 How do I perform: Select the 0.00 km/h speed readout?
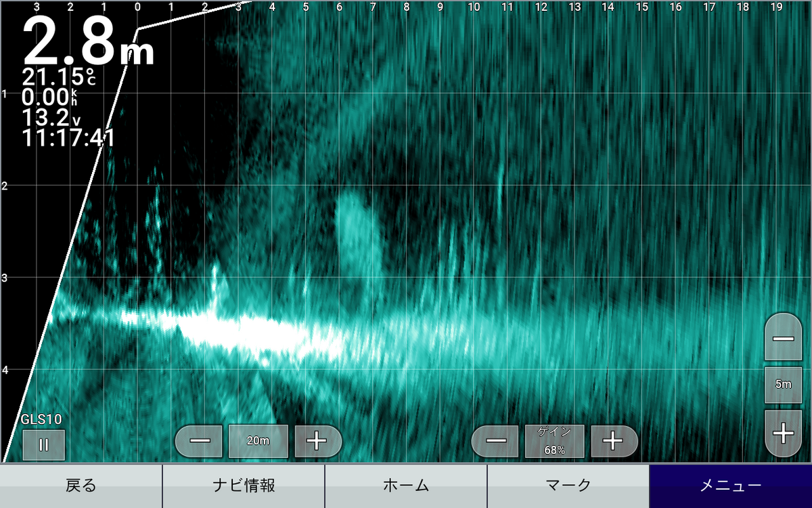(50, 97)
